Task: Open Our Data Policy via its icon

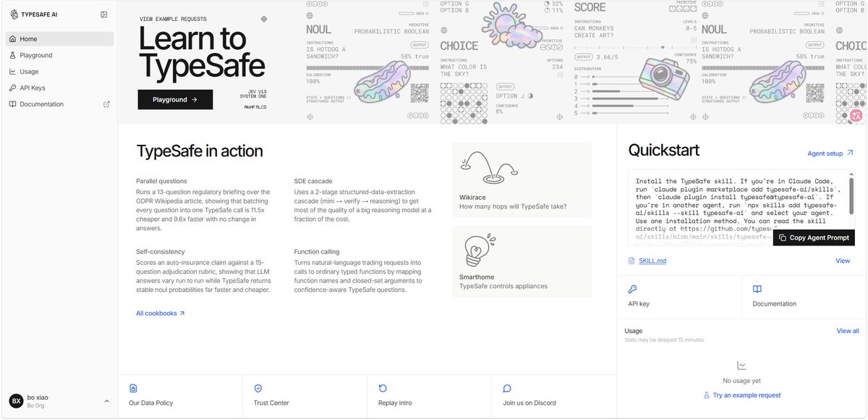Action: (x=133, y=388)
